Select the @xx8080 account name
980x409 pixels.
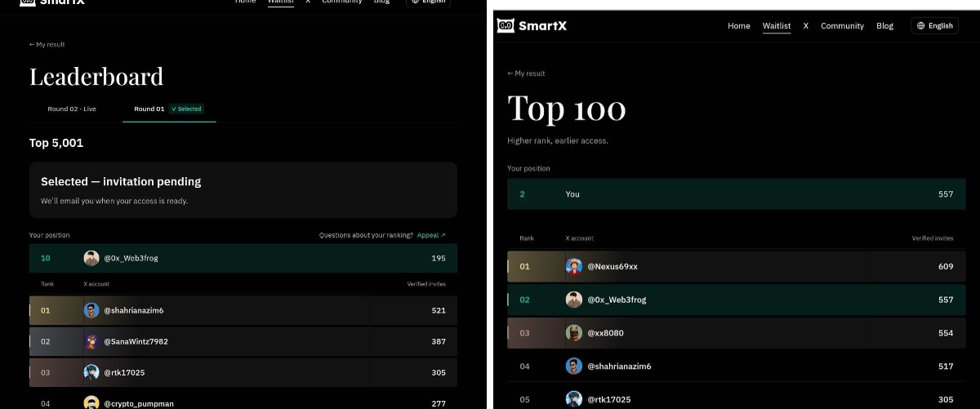(606, 333)
